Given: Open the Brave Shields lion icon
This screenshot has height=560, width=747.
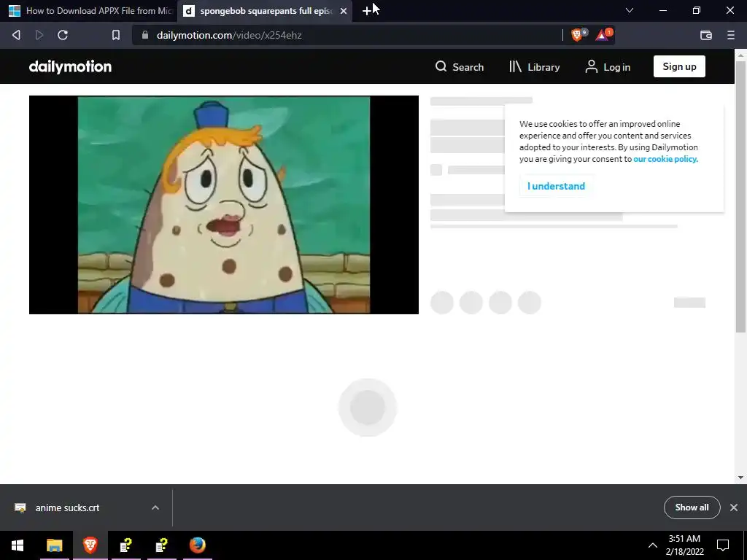Looking at the screenshot, I should point(578,35).
